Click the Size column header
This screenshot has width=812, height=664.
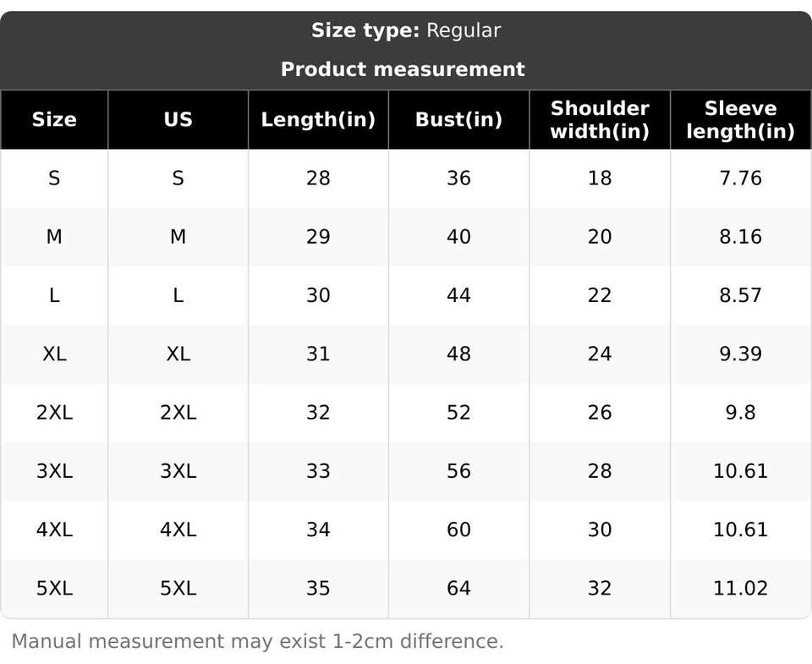pos(54,119)
